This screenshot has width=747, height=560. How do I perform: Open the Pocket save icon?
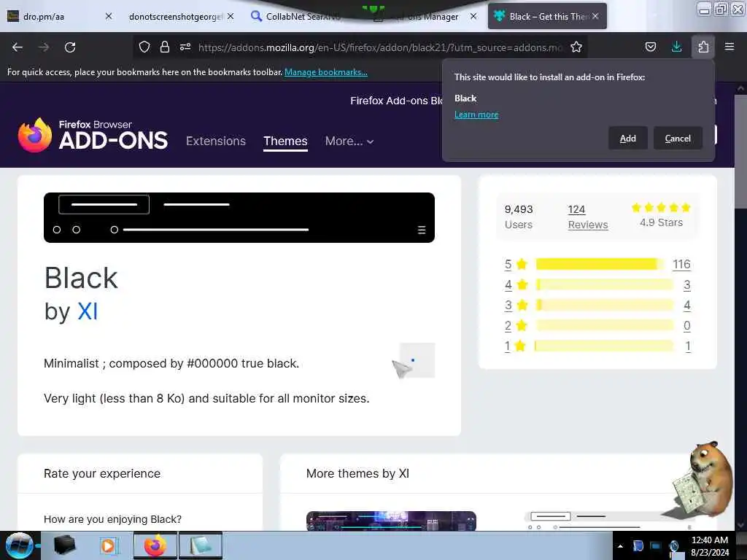pos(650,47)
